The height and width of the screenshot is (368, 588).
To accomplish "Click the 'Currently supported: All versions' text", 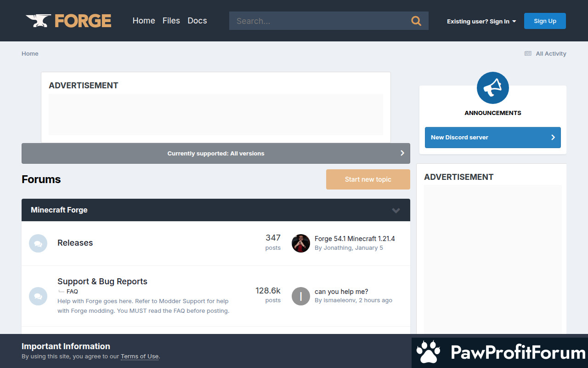I will pos(216,154).
